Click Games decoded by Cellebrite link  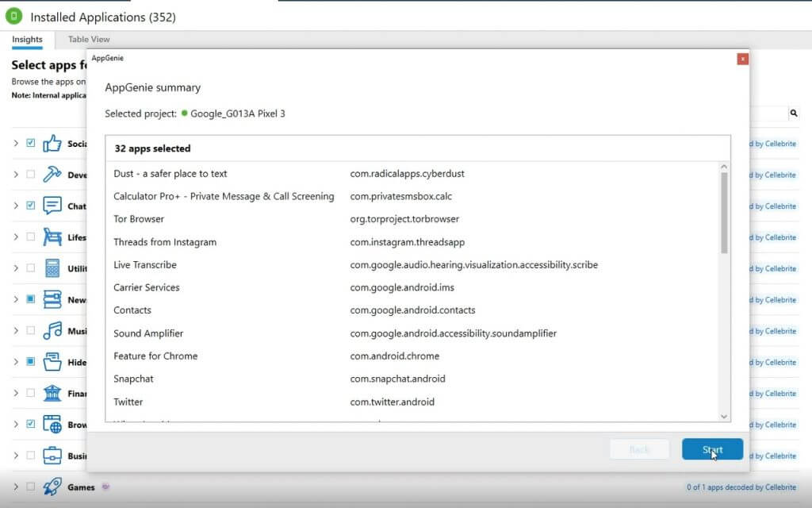click(741, 487)
